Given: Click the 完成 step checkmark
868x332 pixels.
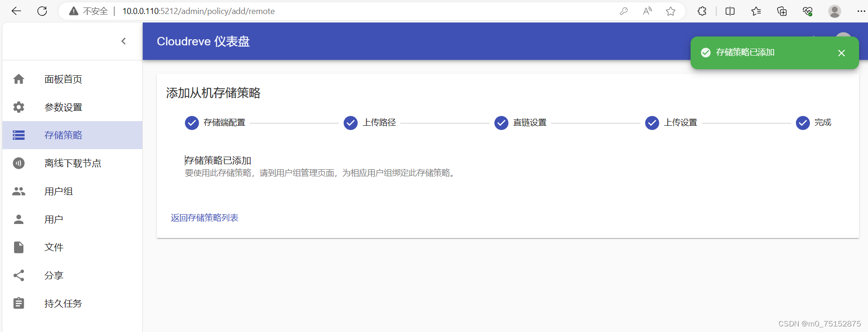Looking at the screenshot, I should [803, 123].
